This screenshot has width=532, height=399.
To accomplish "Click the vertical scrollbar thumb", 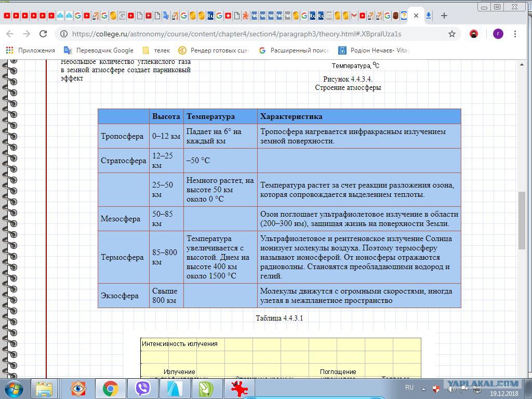I will click(522, 220).
